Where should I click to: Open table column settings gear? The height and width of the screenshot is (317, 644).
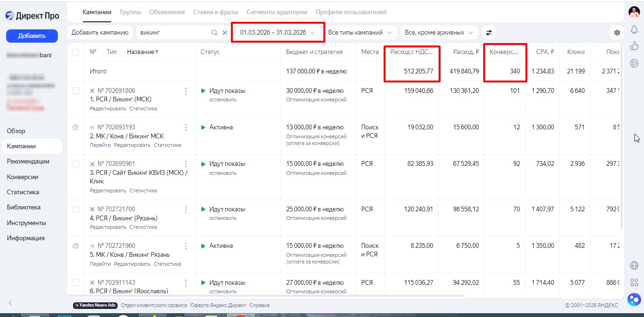coord(617,33)
